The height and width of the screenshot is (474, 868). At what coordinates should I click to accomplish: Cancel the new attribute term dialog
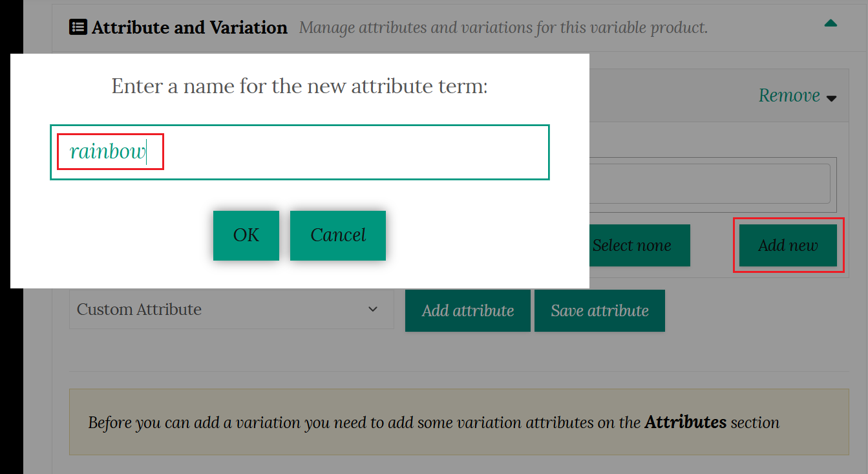338,235
